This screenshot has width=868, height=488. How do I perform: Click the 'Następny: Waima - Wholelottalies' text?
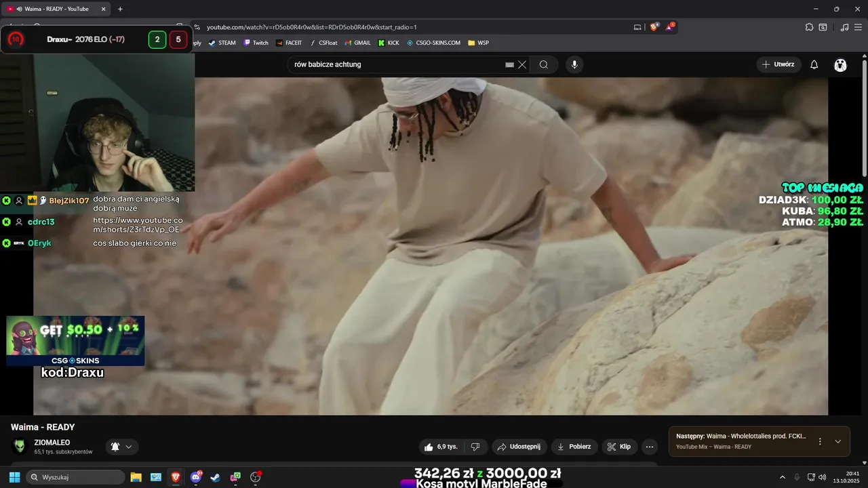click(741, 436)
